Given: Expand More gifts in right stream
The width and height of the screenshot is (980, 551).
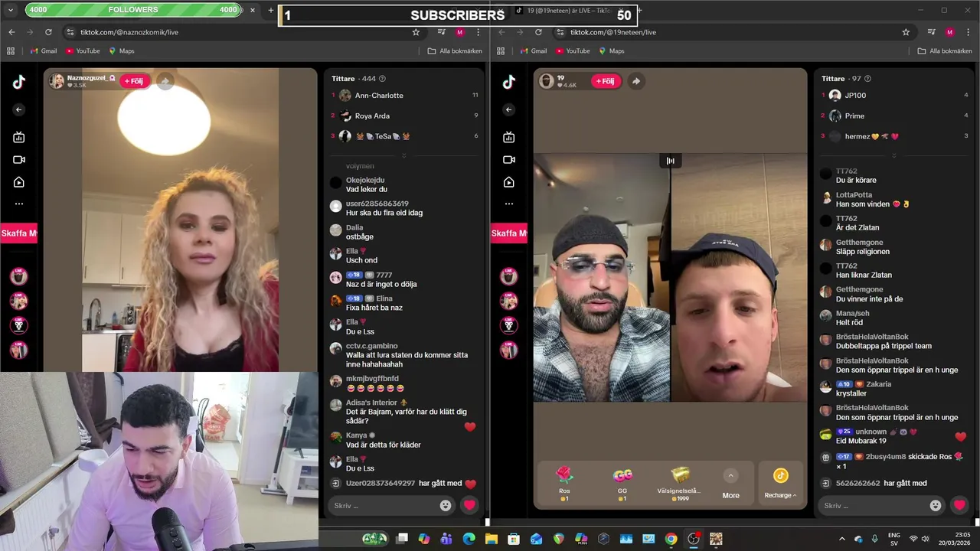Looking at the screenshot, I should 730,484.
